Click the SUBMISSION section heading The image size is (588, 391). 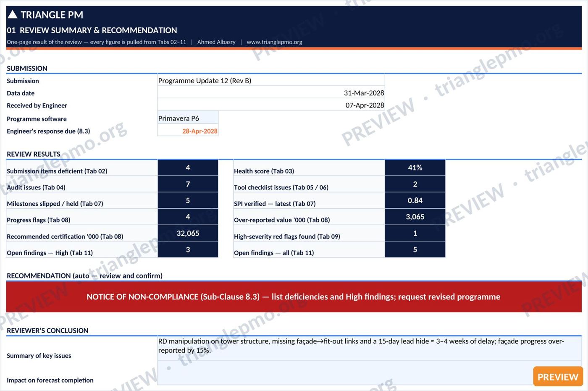[27, 68]
